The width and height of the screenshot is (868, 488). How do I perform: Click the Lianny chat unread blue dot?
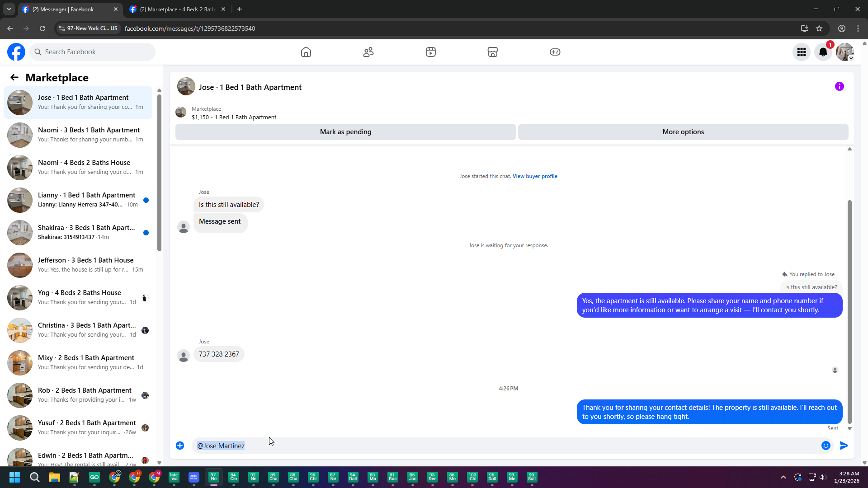[x=146, y=200]
